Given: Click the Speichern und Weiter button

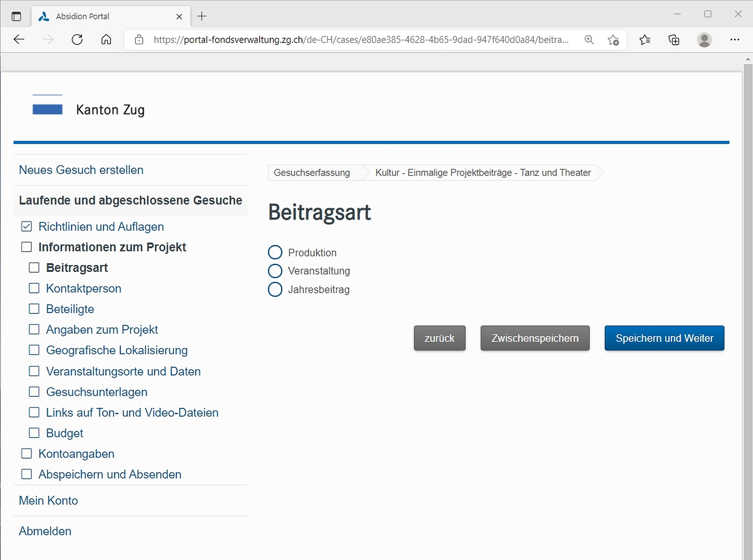Looking at the screenshot, I should (664, 338).
